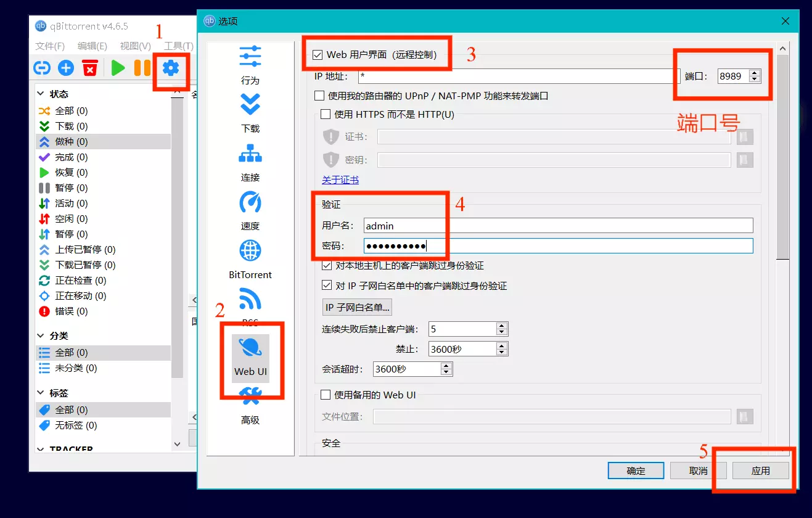Image resolution: width=812 pixels, height=518 pixels.
Task: Collapse the 标签 filter section
Action: coord(41,393)
